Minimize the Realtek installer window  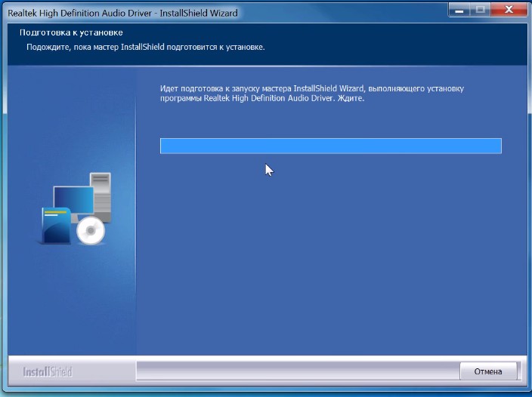click(459, 10)
